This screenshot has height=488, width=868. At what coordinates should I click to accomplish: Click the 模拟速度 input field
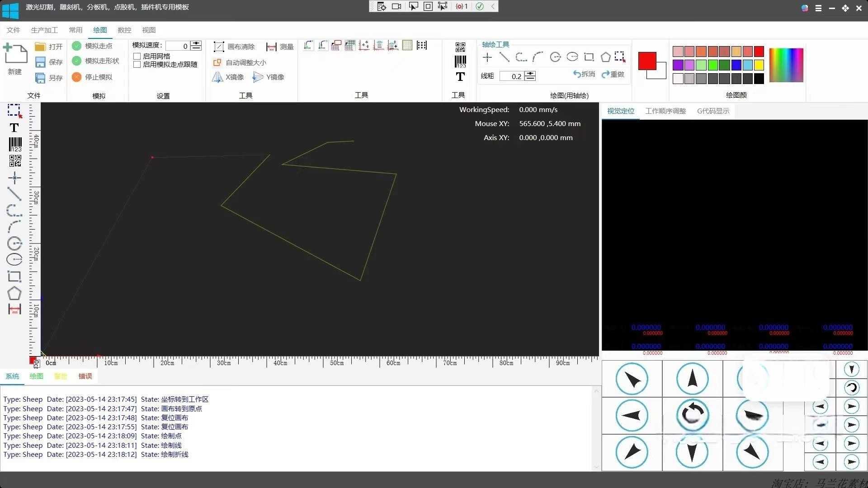click(x=178, y=46)
